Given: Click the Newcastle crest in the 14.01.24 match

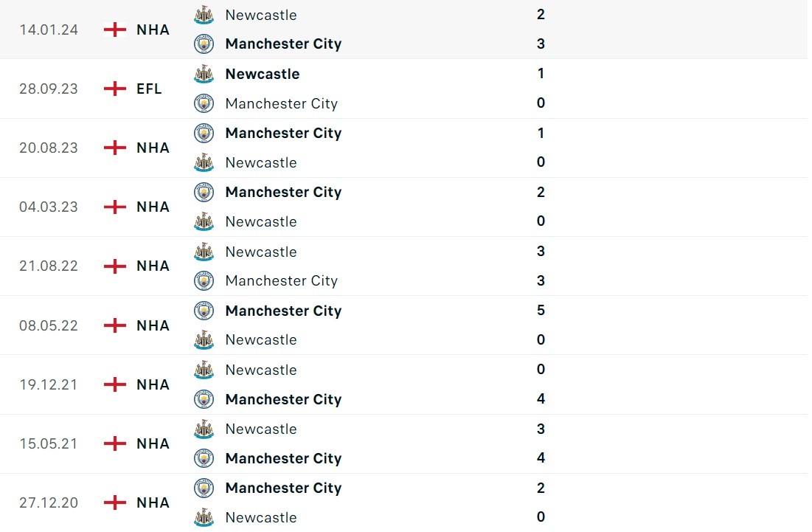Looking at the screenshot, I should pyautogui.click(x=204, y=15).
